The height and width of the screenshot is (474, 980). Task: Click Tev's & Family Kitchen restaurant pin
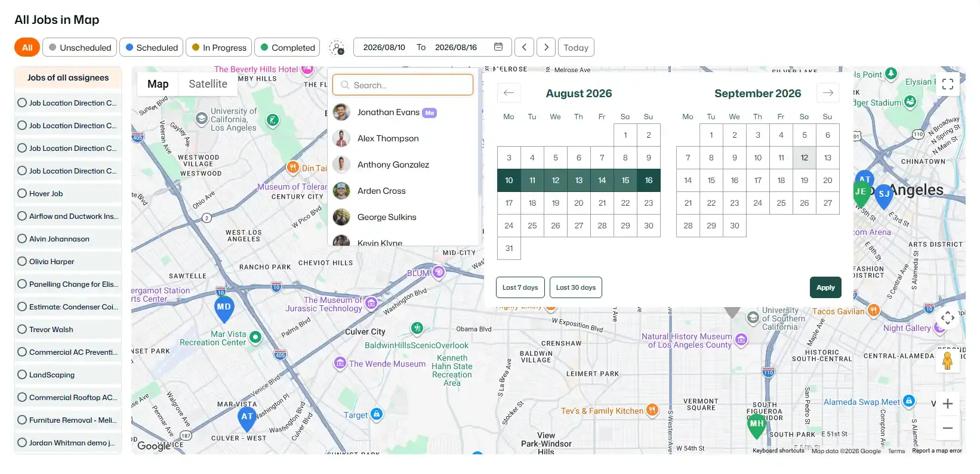652,410
